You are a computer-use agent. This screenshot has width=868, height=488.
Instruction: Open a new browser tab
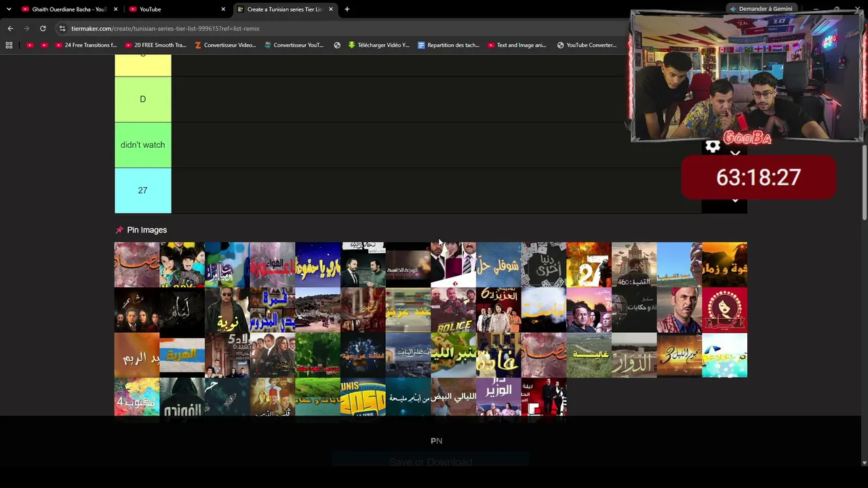point(347,9)
